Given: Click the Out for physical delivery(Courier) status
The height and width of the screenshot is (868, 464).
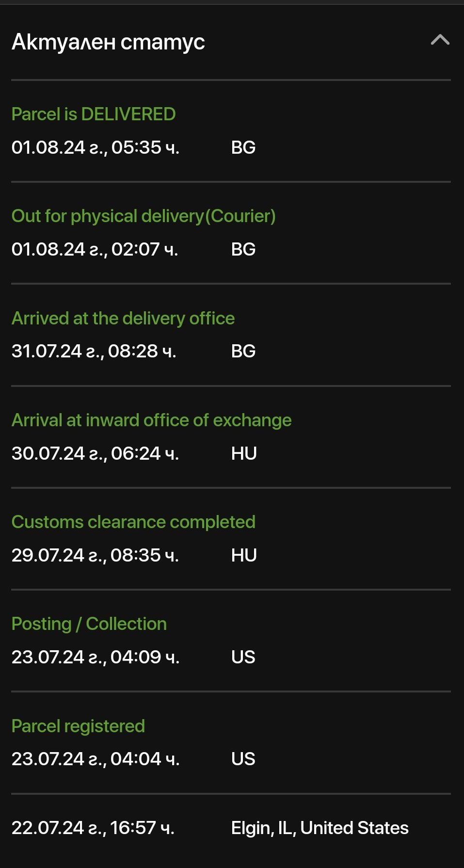Looking at the screenshot, I should [x=144, y=216].
